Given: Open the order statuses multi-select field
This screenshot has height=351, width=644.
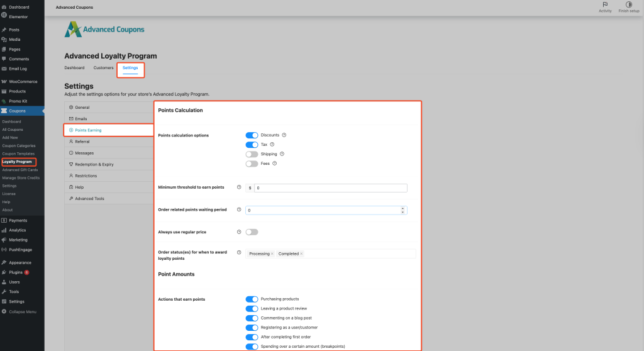Looking at the screenshot, I should coord(331,253).
